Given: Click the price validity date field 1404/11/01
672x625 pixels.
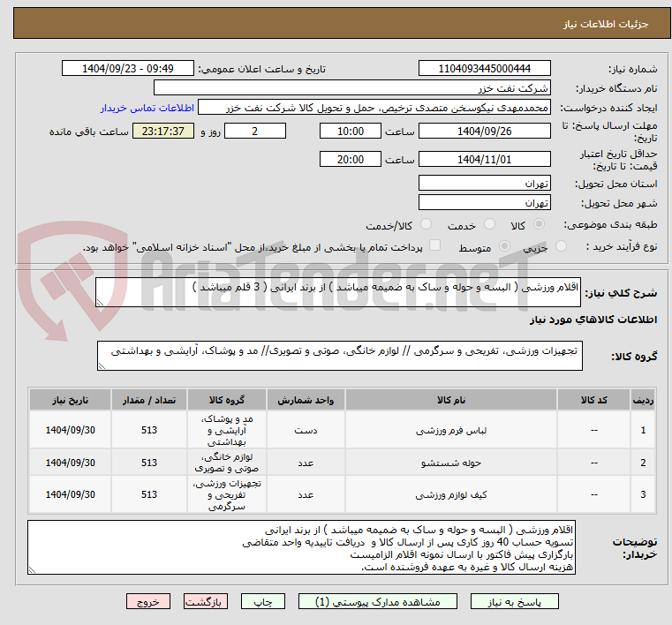Looking at the screenshot, I should pyautogui.click(x=484, y=160).
